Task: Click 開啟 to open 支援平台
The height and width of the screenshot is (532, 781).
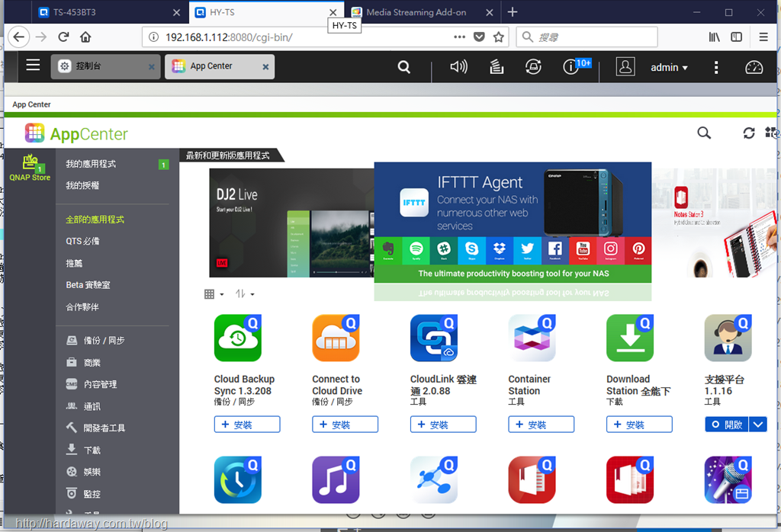Action: [x=727, y=425]
